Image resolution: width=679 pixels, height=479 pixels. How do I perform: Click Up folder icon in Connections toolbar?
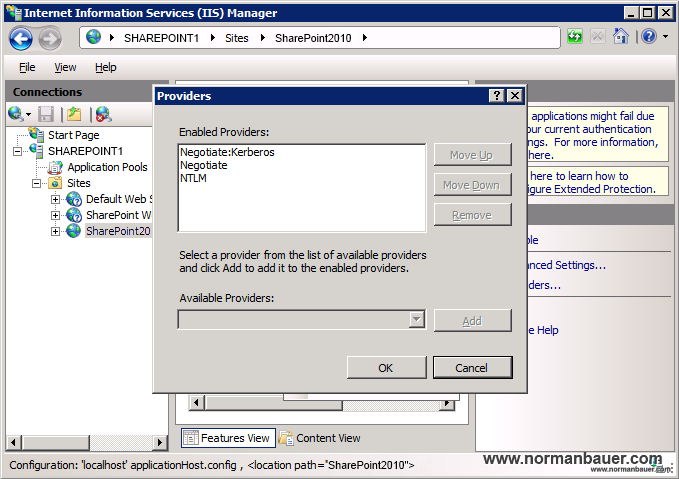click(74, 114)
